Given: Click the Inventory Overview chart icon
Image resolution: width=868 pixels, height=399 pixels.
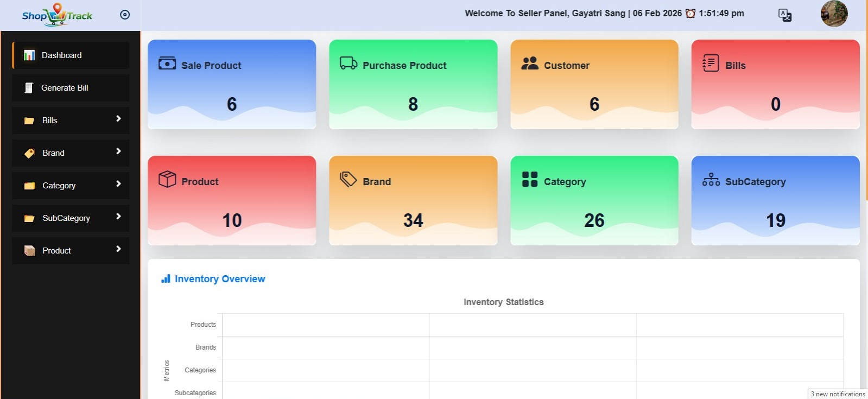Looking at the screenshot, I should click(166, 278).
